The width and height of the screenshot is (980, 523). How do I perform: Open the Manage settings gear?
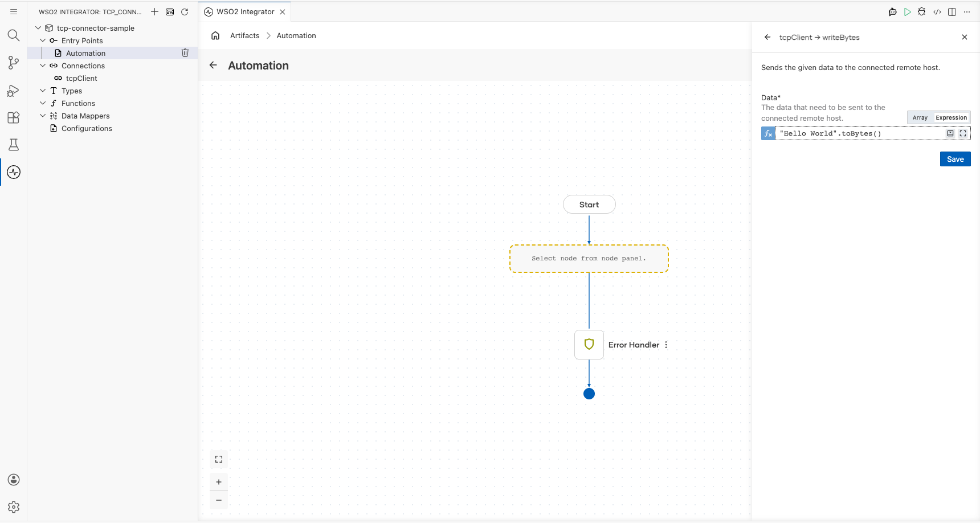pyautogui.click(x=14, y=507)
